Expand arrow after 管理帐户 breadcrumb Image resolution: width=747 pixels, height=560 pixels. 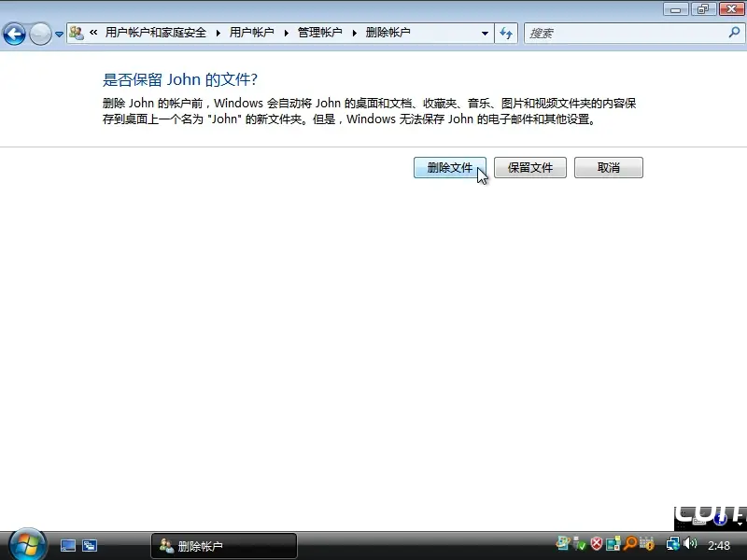[x=355, y=33]
